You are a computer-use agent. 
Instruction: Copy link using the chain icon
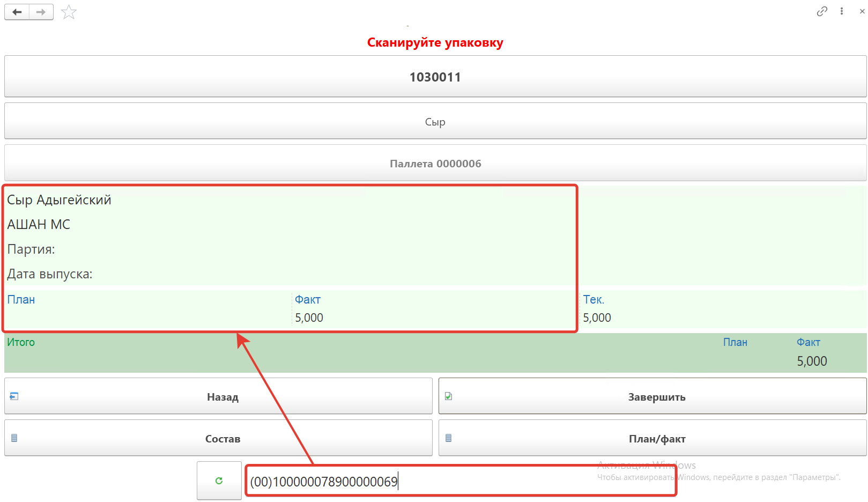click(x=821, y=11)
